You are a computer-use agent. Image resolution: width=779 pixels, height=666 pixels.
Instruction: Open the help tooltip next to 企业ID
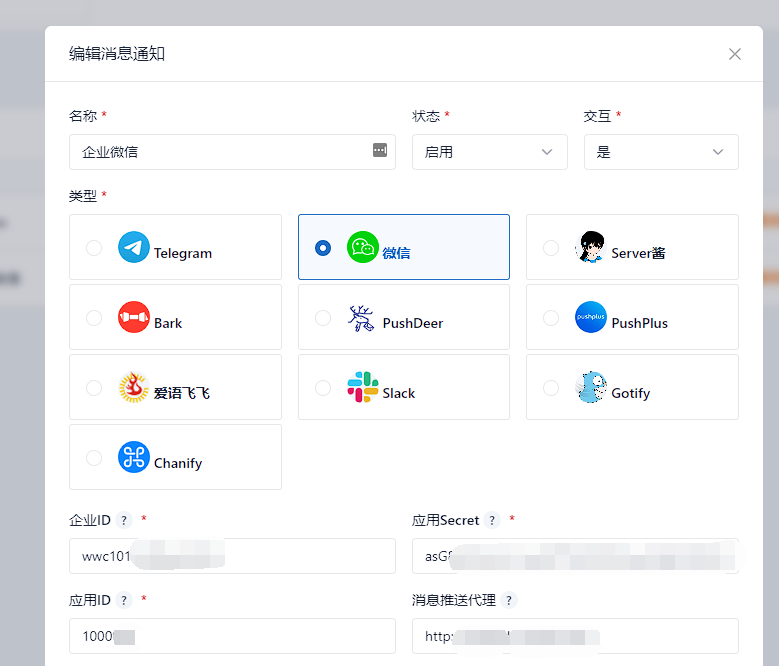(x=124, y=520)
